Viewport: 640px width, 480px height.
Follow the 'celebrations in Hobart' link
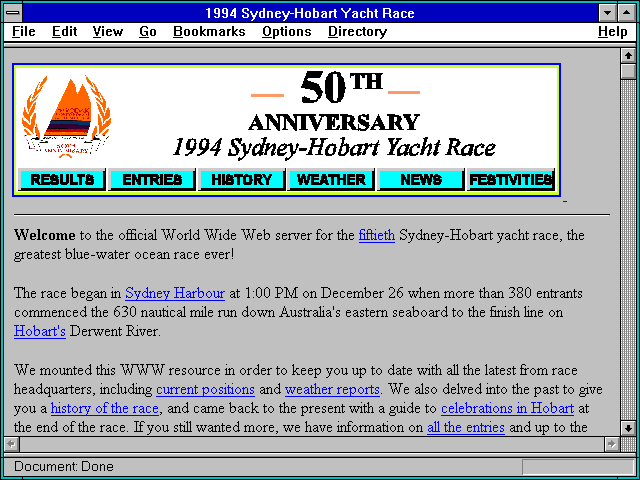coord(507,408)
